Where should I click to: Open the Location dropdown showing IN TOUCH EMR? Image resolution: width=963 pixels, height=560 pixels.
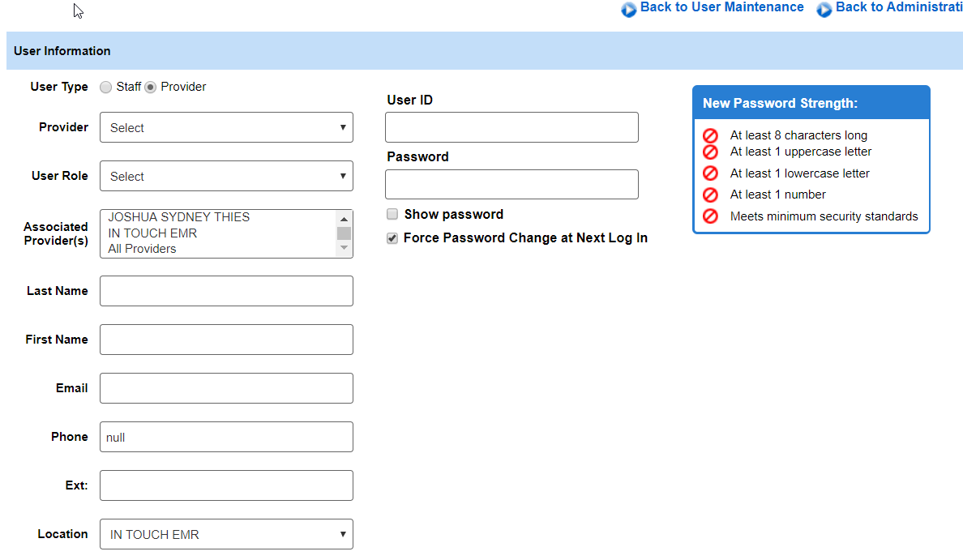(x=226, y=534)
